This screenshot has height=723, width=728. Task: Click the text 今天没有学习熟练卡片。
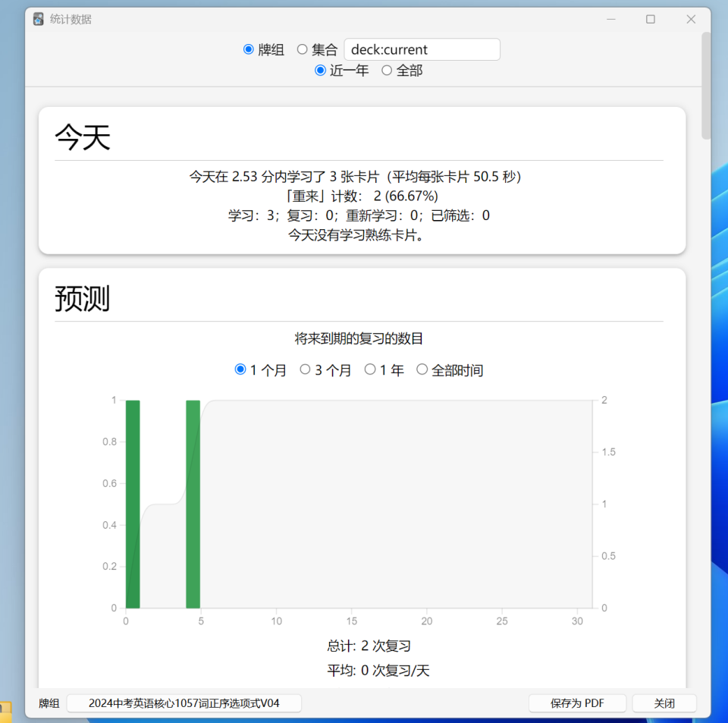(x=356, y=235)
